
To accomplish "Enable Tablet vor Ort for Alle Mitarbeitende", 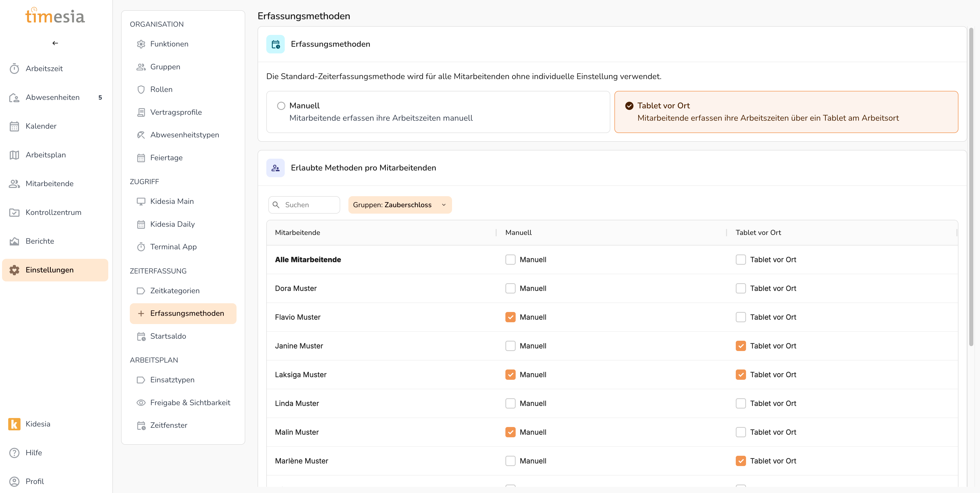I will 740,260.
